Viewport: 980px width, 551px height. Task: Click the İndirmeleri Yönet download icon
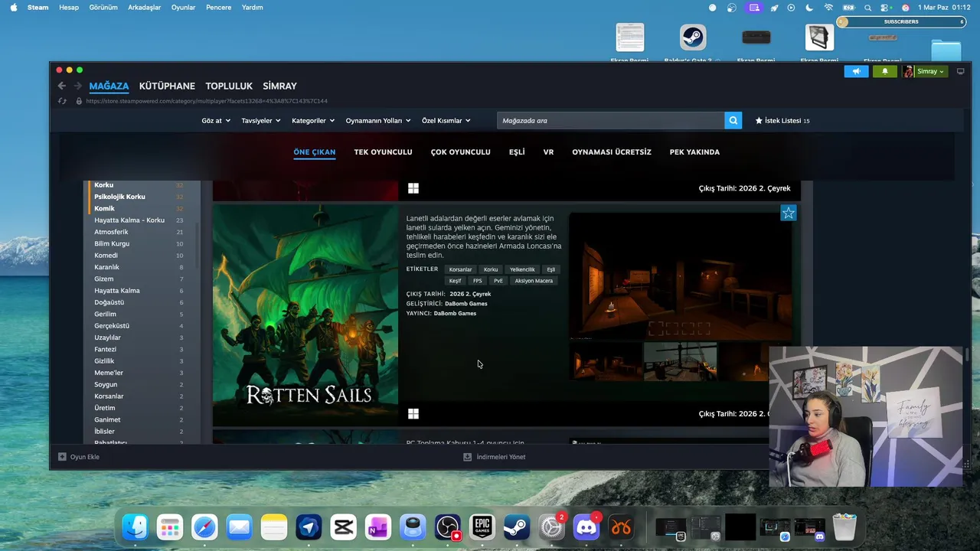(x=467, y=457)
